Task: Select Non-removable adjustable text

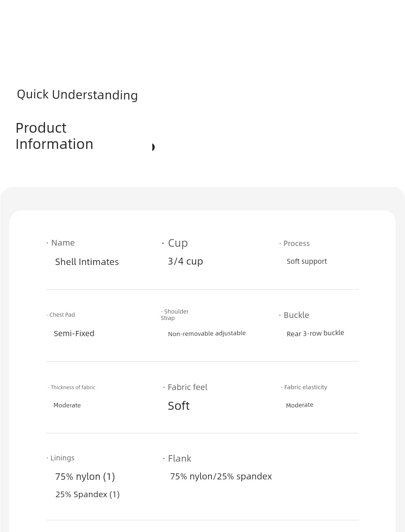Action: pos(207,333)
